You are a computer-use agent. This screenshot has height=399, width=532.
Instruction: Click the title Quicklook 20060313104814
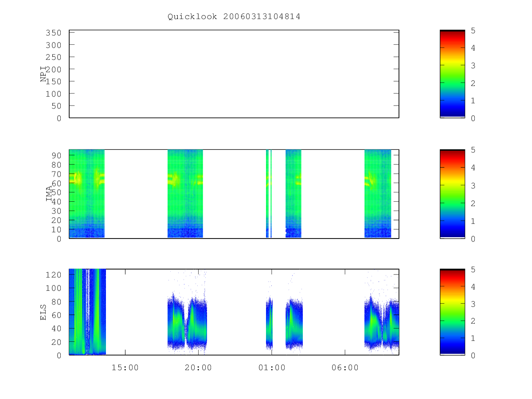[x=234, y=17]
